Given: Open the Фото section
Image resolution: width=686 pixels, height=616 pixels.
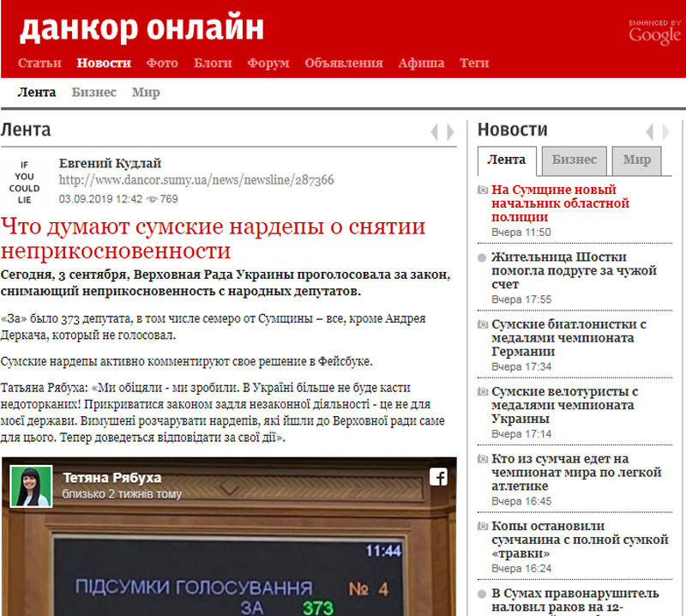Looking at the screenshot, I should [162, 63].
